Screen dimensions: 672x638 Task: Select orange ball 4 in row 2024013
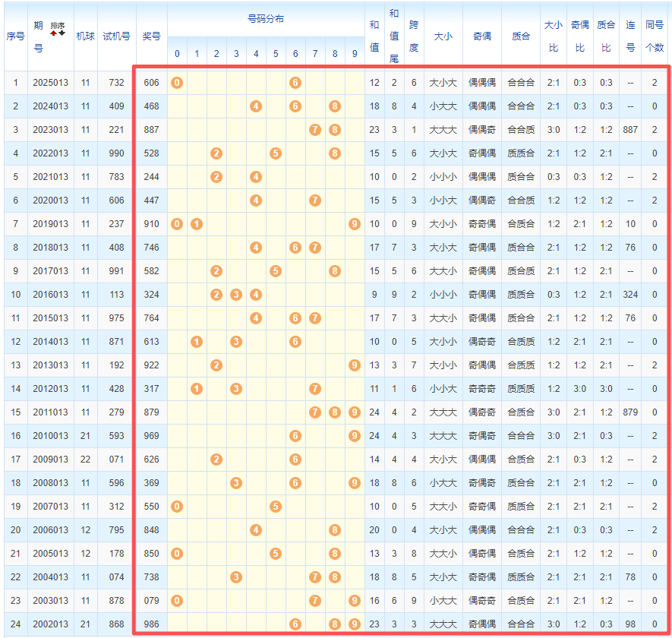(256, 106)
